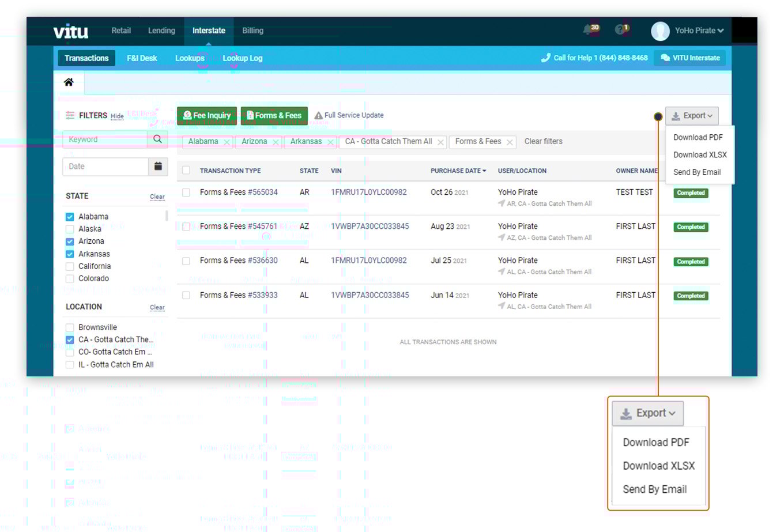Expand the Export dropdown button
784x532 pixels.
pos(691,116)
